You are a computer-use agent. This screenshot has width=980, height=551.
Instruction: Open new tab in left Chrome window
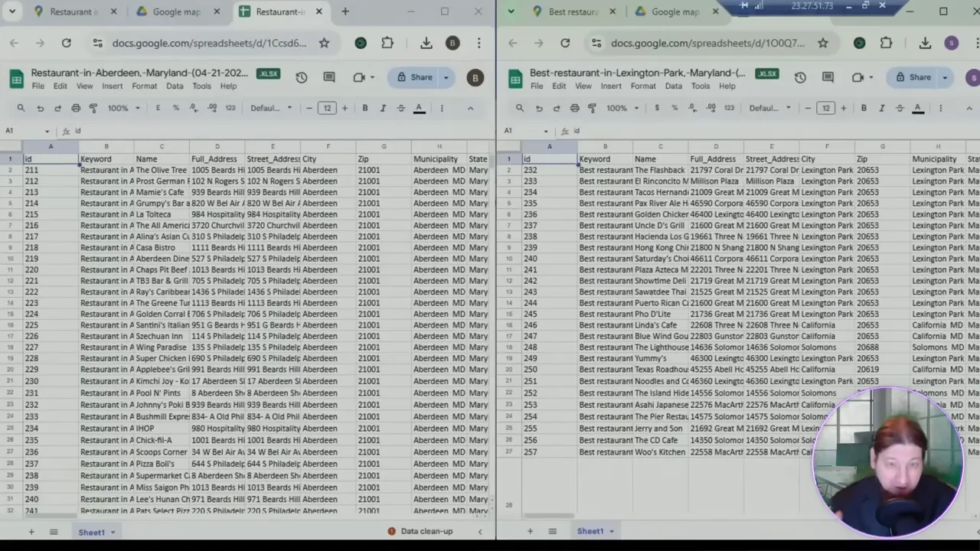tap(345, 11)
